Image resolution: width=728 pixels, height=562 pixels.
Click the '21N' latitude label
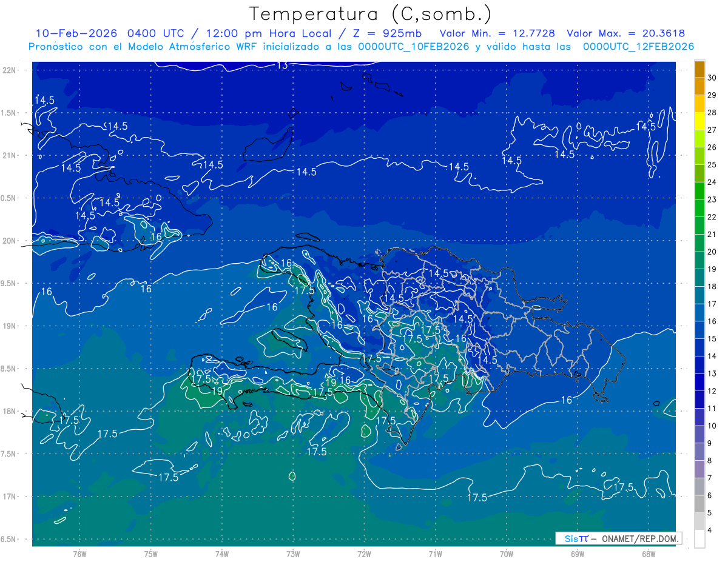click(10, 155)
